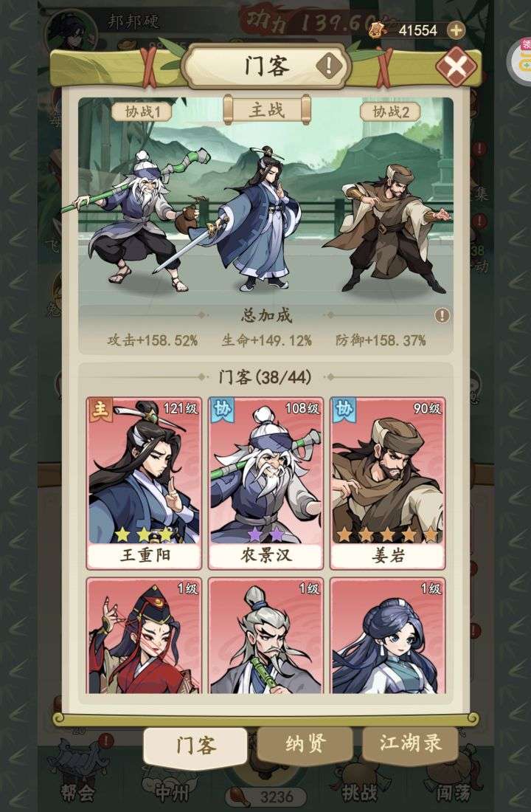Open info icon beside 门客 title
Image resolution: width=531 pixels, height=812 pixels.
pyautogui.click(x=329, y=66)
